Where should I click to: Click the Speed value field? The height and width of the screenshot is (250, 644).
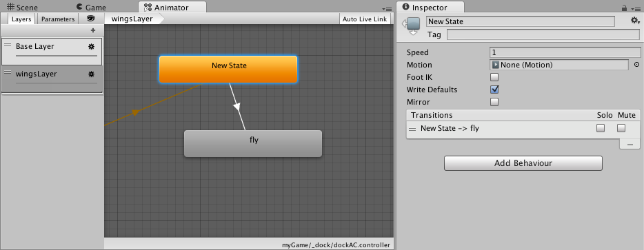[565, 52]
